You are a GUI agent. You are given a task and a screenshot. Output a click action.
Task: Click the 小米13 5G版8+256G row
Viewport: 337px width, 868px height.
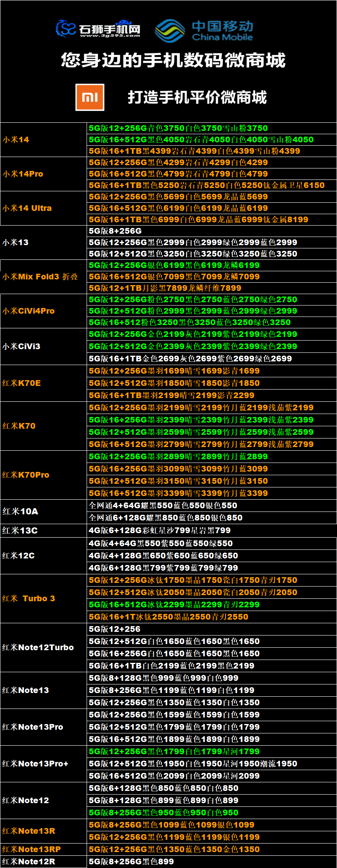115,231
